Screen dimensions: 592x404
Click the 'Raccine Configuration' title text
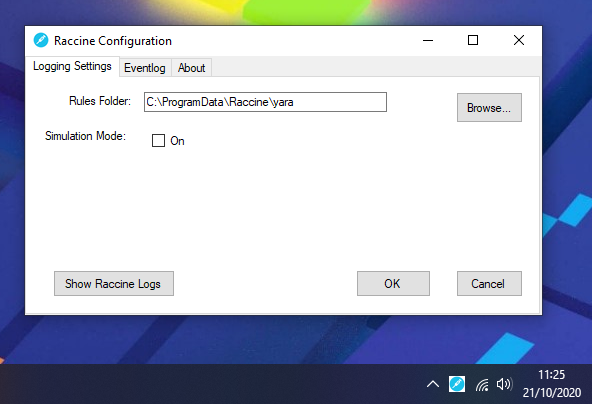113,41
